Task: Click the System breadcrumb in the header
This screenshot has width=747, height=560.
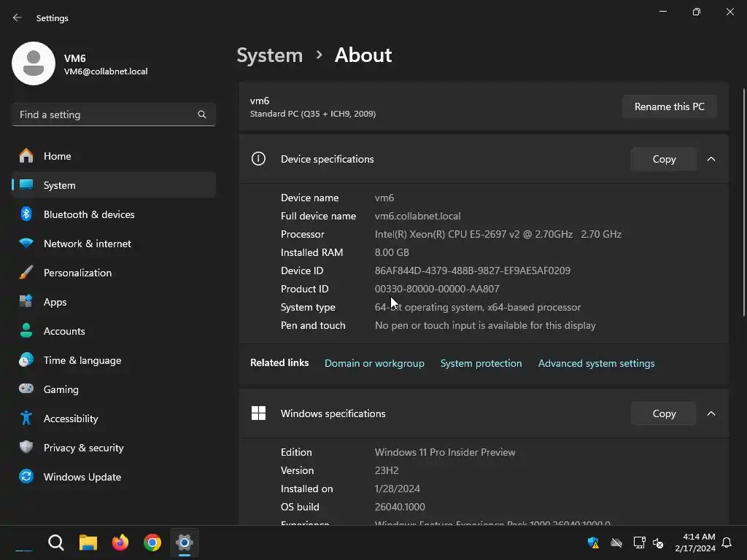Action: 270,55
